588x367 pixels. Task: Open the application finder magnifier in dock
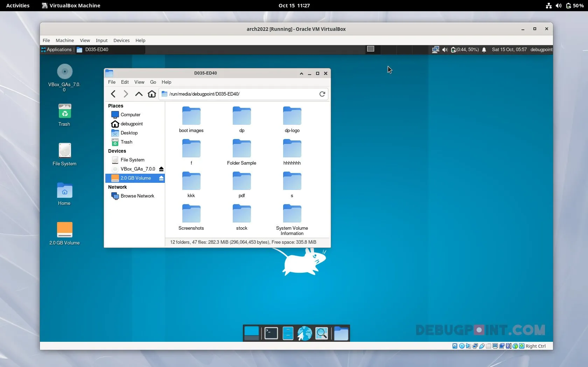coord(322,333)
